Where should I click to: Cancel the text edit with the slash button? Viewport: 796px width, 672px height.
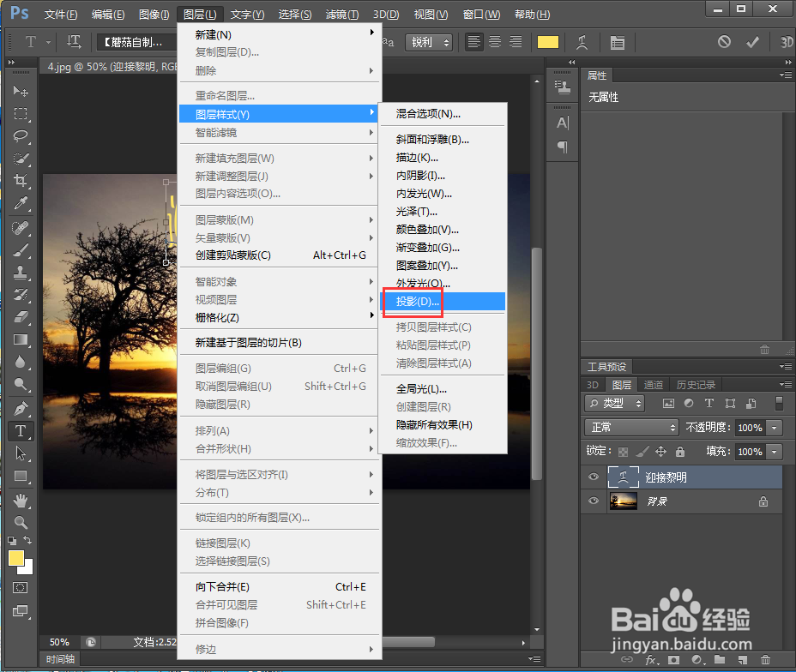[725, 41]
